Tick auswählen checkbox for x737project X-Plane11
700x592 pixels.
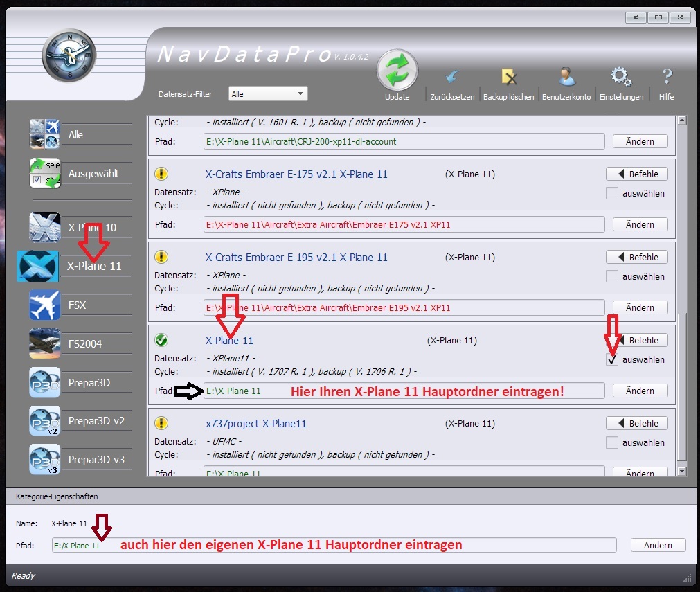(612, 442)
